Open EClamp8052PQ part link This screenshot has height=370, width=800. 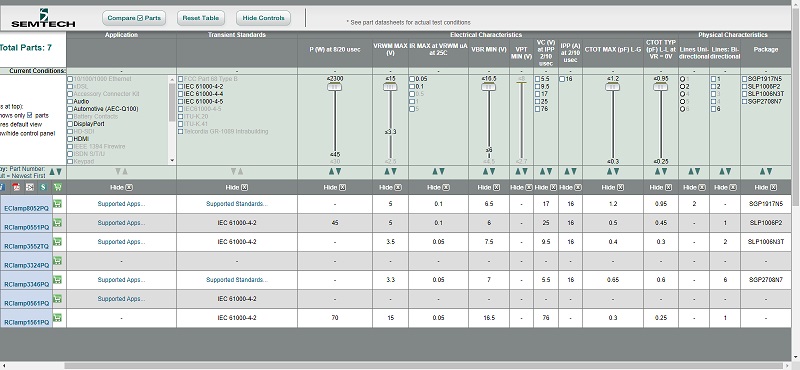click(27, 208)
